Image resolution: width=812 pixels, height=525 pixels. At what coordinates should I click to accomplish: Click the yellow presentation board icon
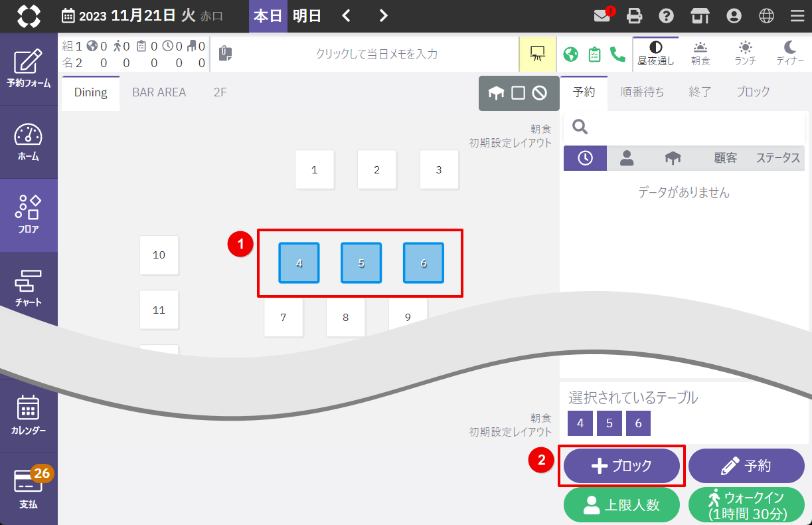[538, 54]
